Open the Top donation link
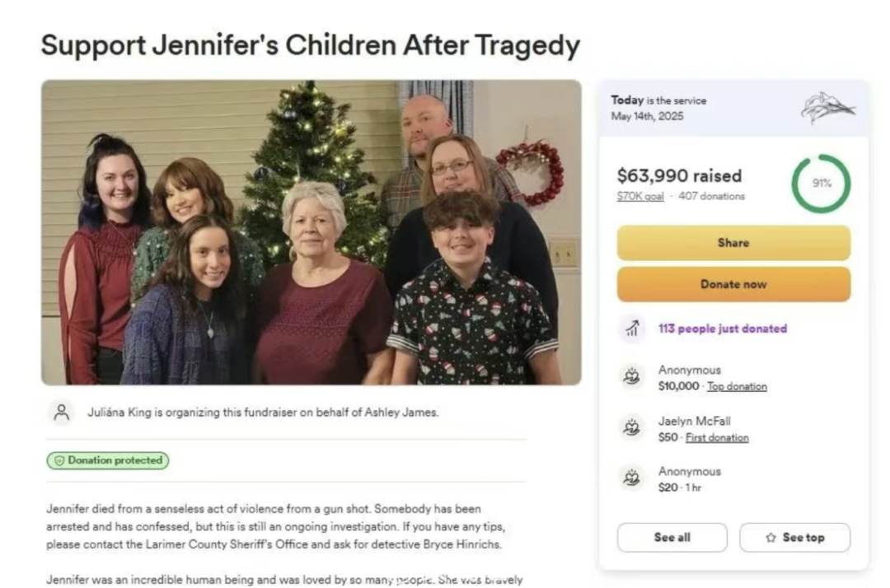This screenshot has width=890, height=588. pyautogui.click(x=737, y=386)
